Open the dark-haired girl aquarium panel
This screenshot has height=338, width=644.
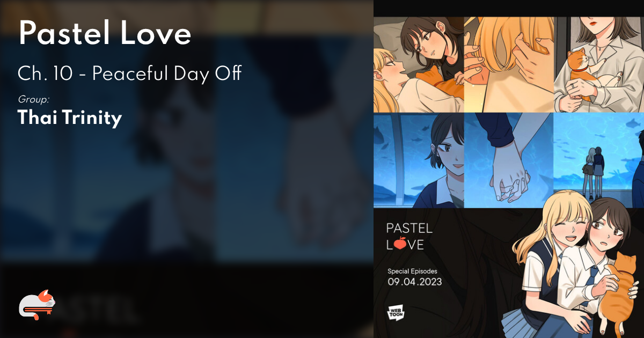click(x=419, y=160)
